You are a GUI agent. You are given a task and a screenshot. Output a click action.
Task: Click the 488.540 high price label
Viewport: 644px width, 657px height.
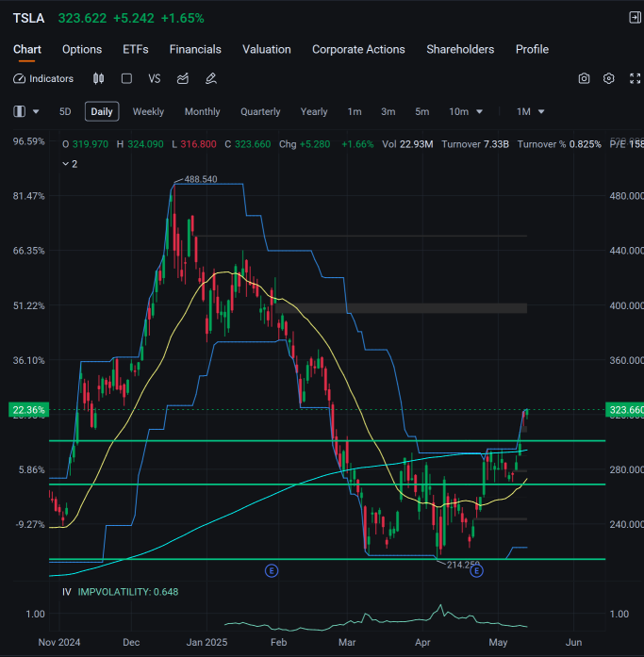[201, 179]
